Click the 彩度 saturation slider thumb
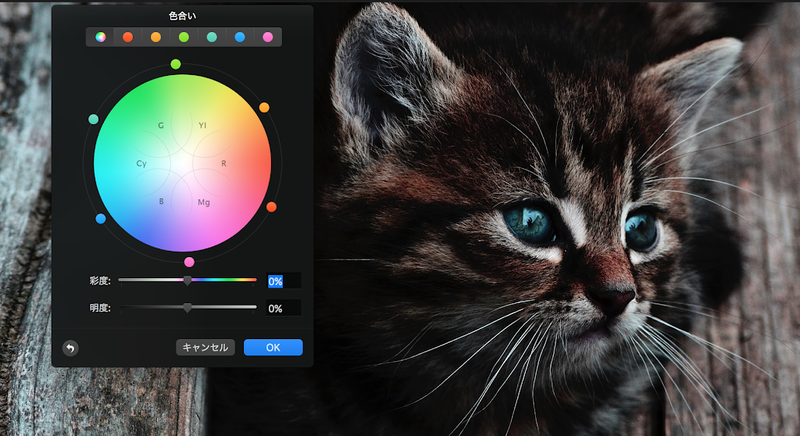 (187, 281)
